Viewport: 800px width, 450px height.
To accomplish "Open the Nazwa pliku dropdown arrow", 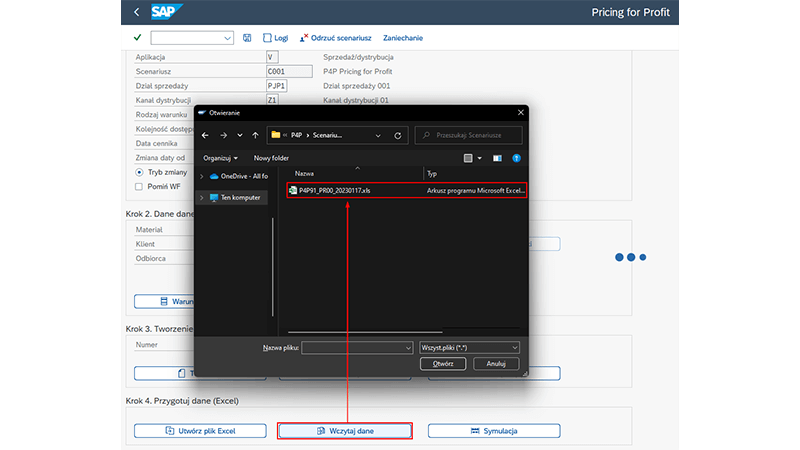I will 408,348.
